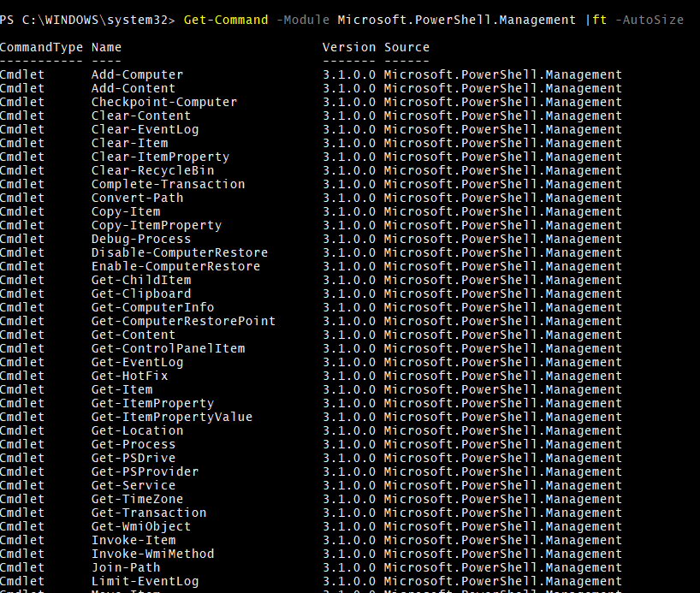Click the Disable-ComputerRestore cmdlet

tap(180, 252)
